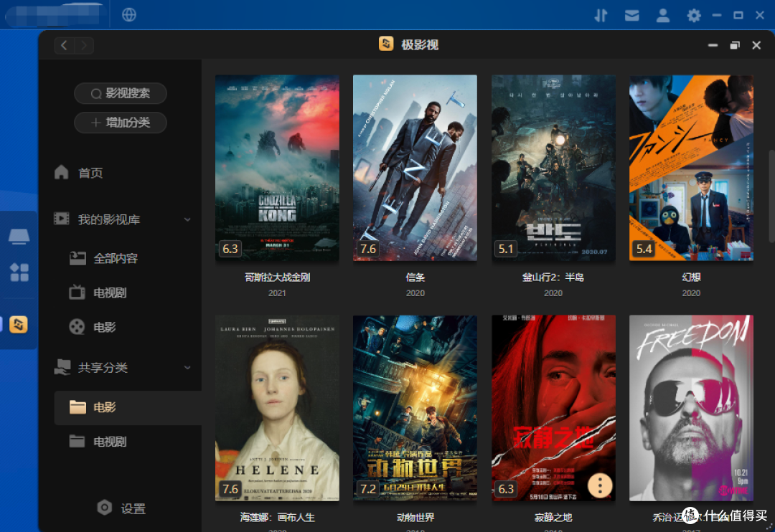The width and height of the screenshot is (775, 532).
Task: Click the film reel icon beside 电影
Action: 77,326
